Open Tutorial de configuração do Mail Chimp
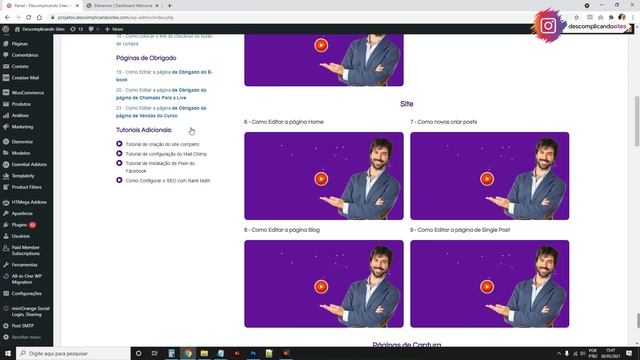 [166, 154]
